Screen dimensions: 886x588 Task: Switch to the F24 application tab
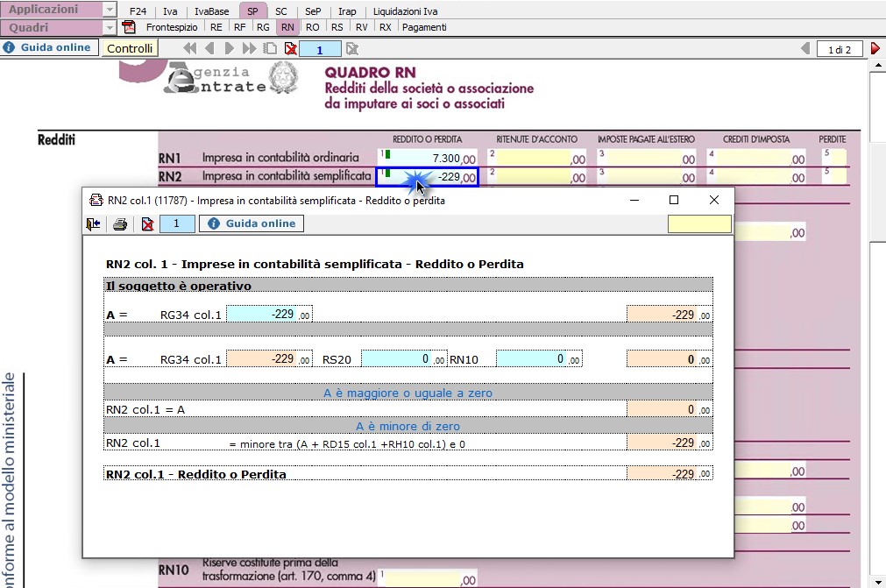click(138, 11)
